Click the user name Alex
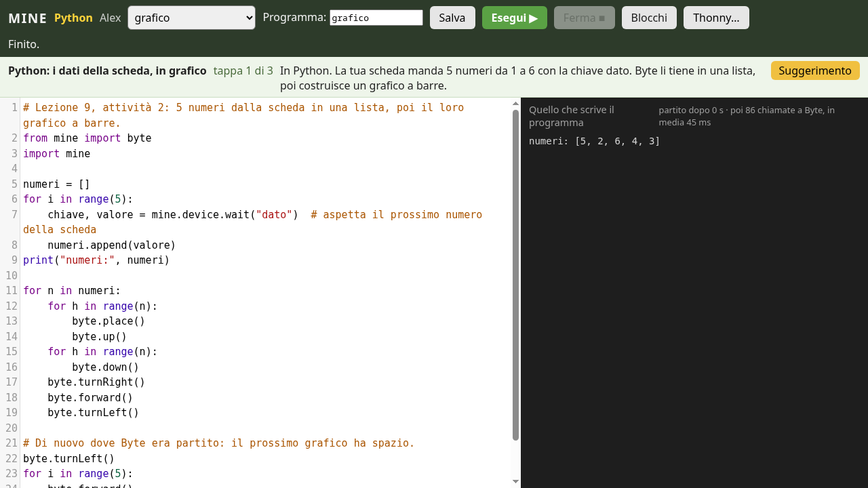Image resolution: width=868 pixels, height=488 pixels. [x=111, y=18]
